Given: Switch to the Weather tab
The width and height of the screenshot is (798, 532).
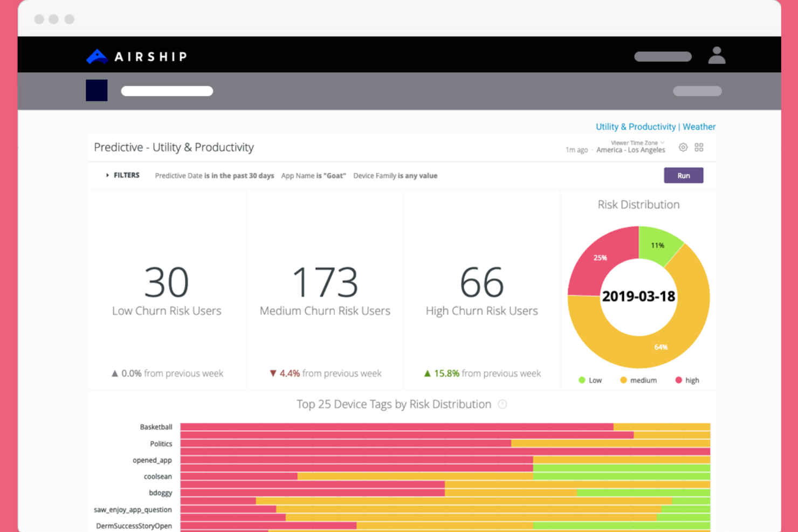Looking at the screenshot, I should (x=699, y=126).
